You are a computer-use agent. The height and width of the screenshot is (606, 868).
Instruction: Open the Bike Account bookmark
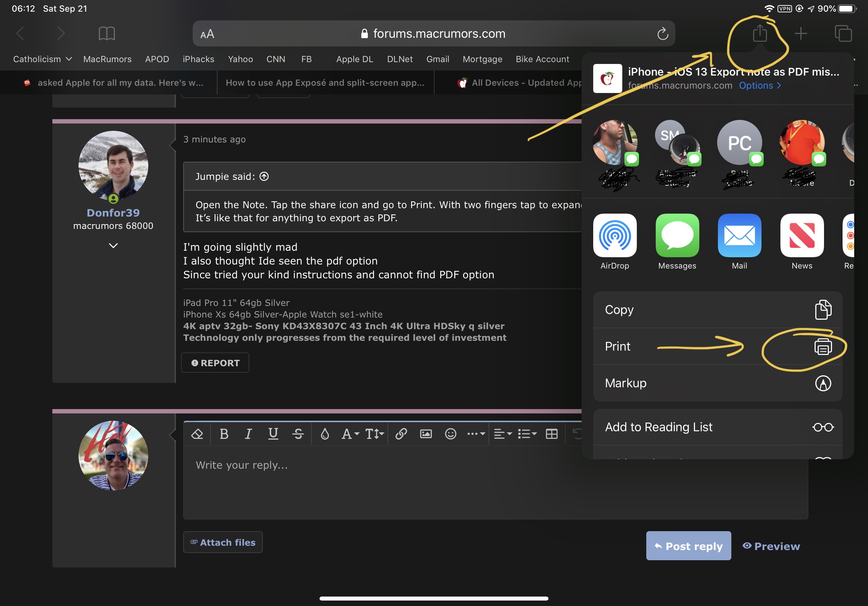tap(542, 59)
